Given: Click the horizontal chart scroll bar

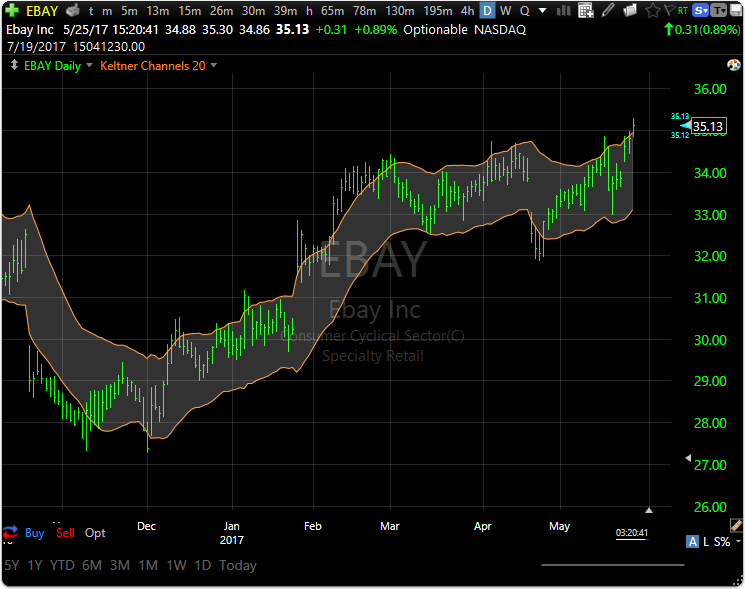Looking at the screenshot, I should pos(612,565).
